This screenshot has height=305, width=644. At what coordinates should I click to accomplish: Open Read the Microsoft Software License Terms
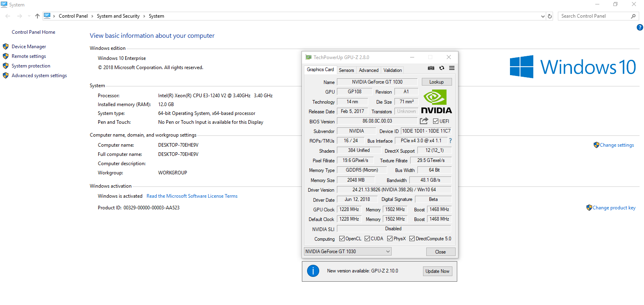192,196
